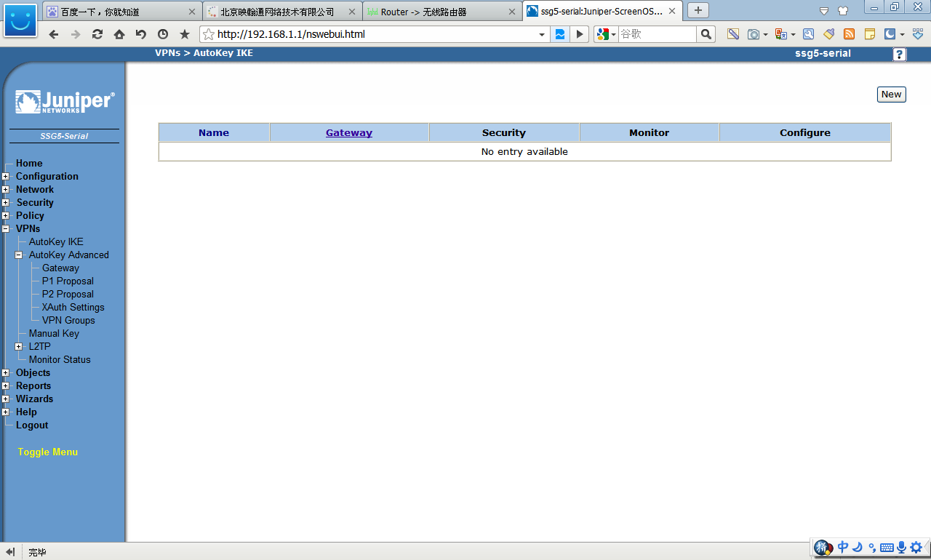
Task: Sort by the Gateway column link
Action: [x=349, y=132]
